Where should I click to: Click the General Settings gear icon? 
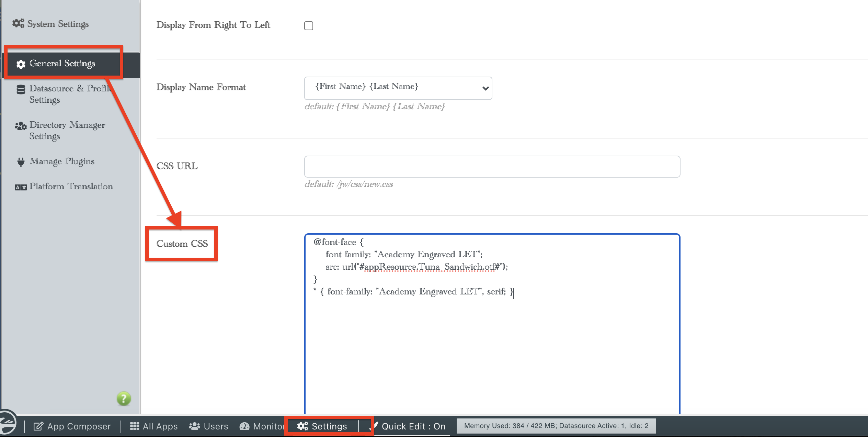click(21, 64)
